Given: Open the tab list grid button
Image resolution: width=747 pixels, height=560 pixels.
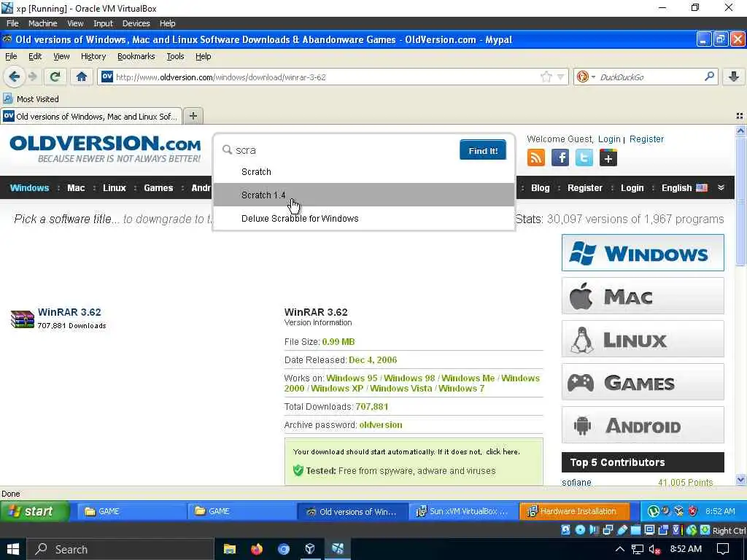Looking at the screenshot, I should (x=740, y=116).
